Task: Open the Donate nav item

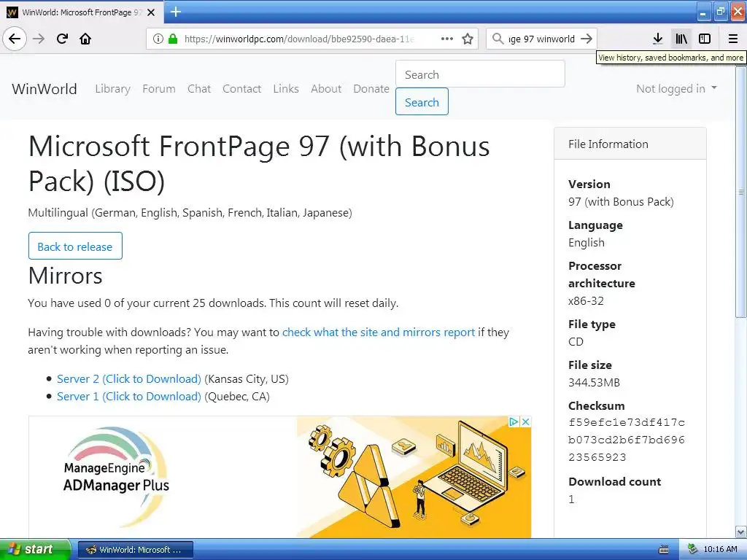Action: [371, 88]
